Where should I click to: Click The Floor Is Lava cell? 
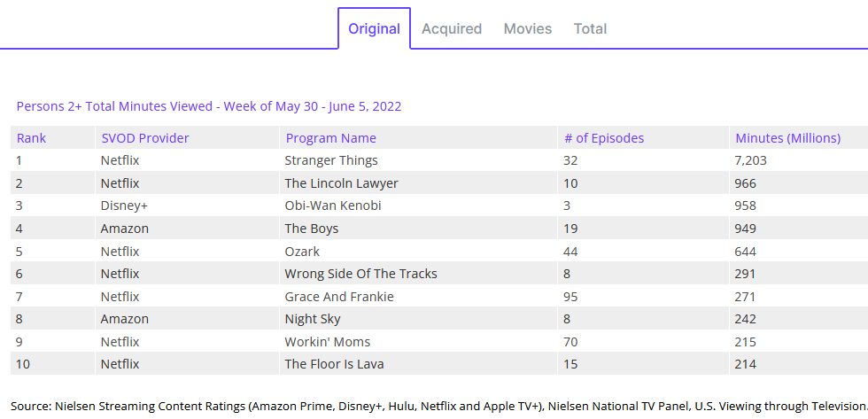[334, 364]
